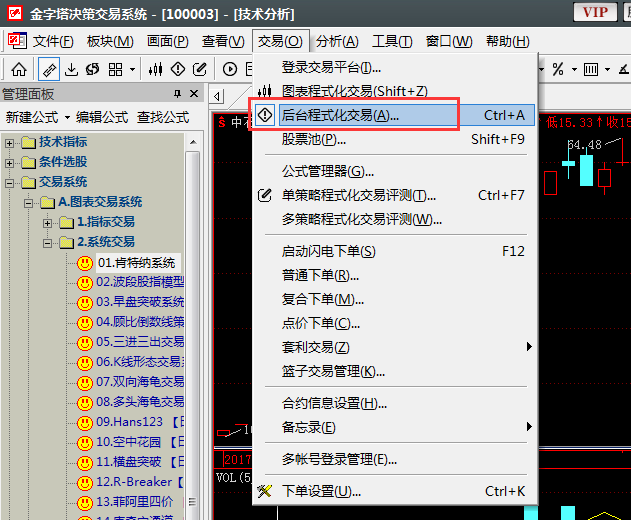
Task: Open the 画面(P) menu
Action: point(168,41)
